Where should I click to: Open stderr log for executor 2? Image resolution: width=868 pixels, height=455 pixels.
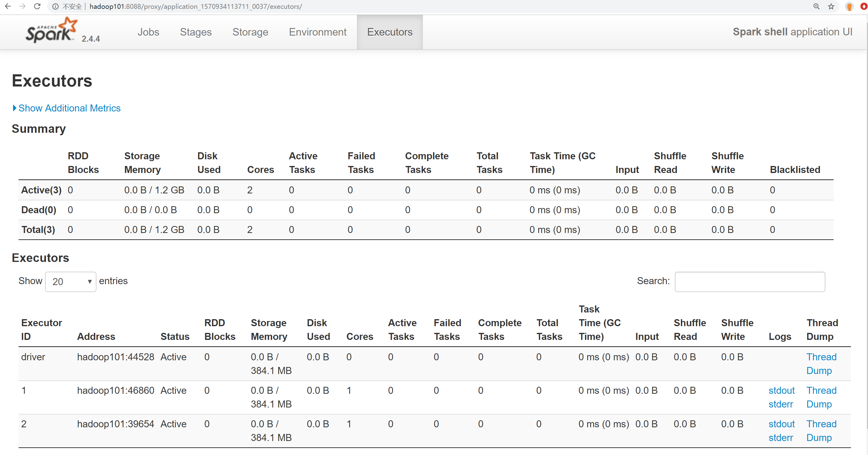(x=781, y=437)
